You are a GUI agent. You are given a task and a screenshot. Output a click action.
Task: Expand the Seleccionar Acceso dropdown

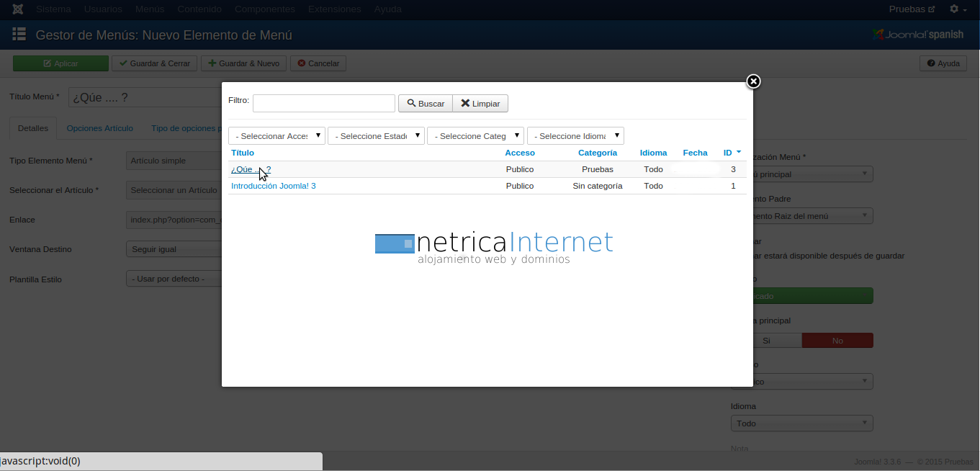277,136
